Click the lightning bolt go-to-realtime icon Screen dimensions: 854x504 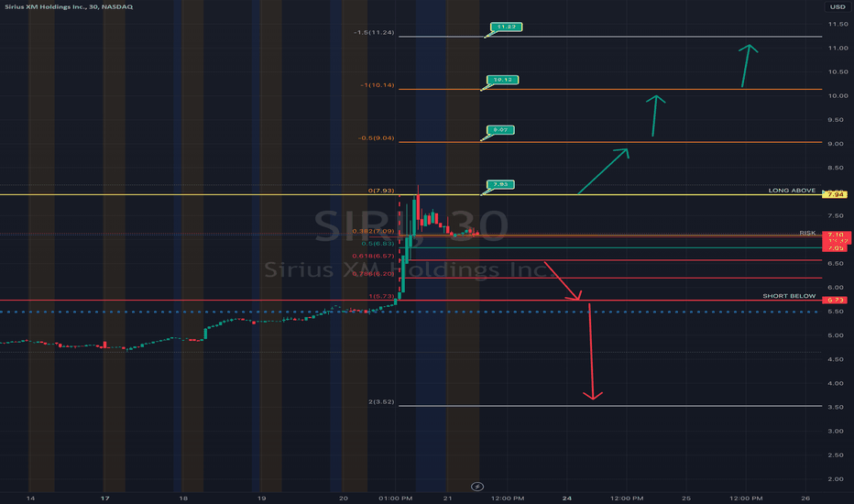click(x=477, y=487)
